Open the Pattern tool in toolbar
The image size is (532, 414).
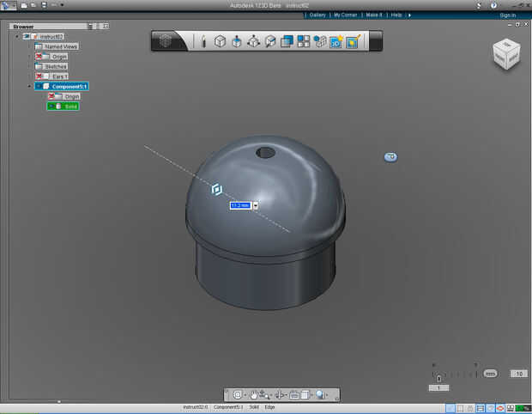[x=304, y=40]
